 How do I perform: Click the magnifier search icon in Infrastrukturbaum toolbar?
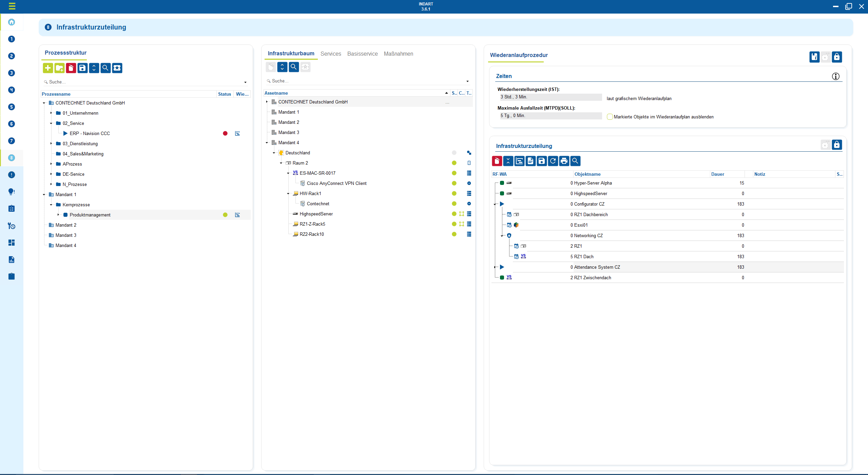point(294,67)
